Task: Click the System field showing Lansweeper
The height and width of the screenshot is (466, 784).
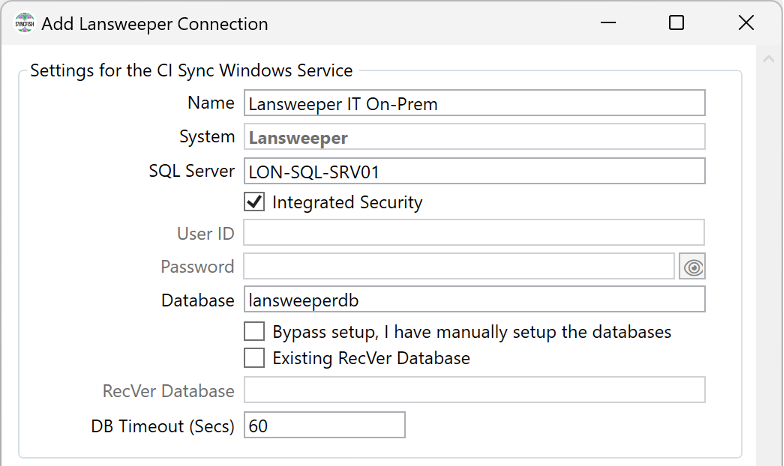Action: [x=474, y=137]
